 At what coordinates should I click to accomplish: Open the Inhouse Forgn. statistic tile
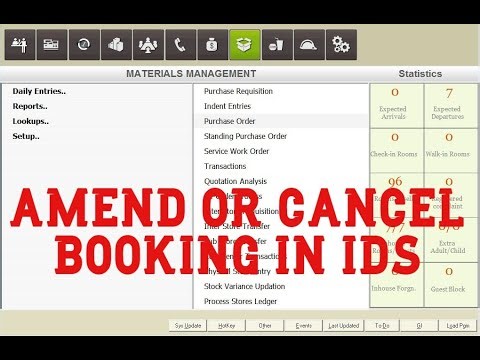point(396,285)
